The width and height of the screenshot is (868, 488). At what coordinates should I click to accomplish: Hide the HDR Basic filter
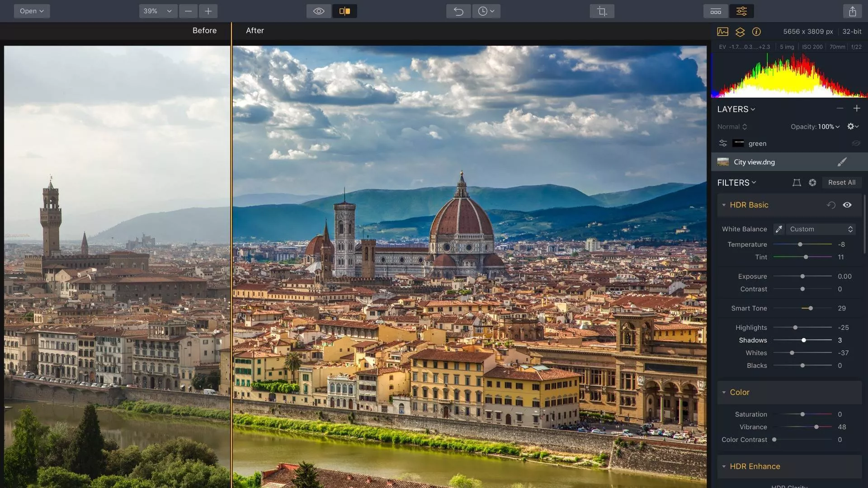pyautogui.click(x=847, y=205)
